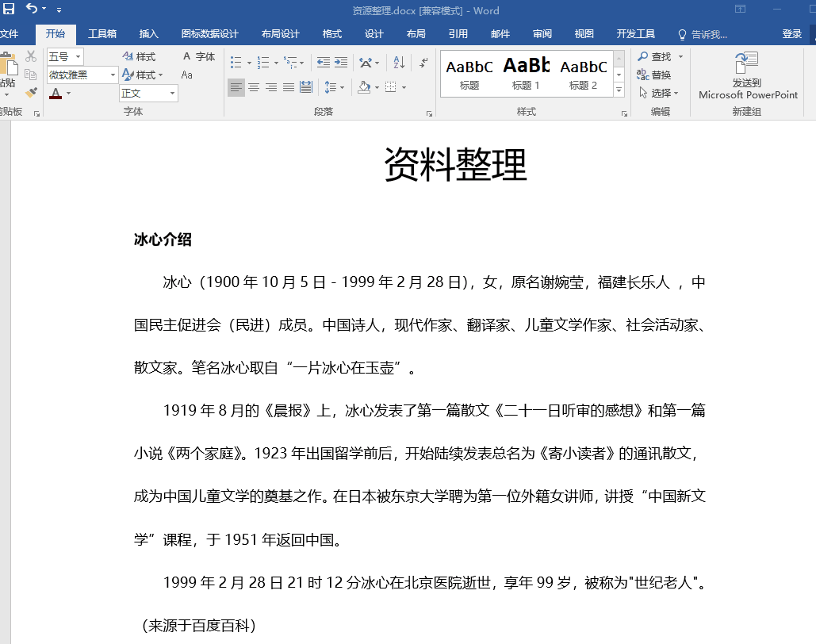
Task: Open the font name box 微软雅黑
Action: pyautogui.click(x=82, y=75)
